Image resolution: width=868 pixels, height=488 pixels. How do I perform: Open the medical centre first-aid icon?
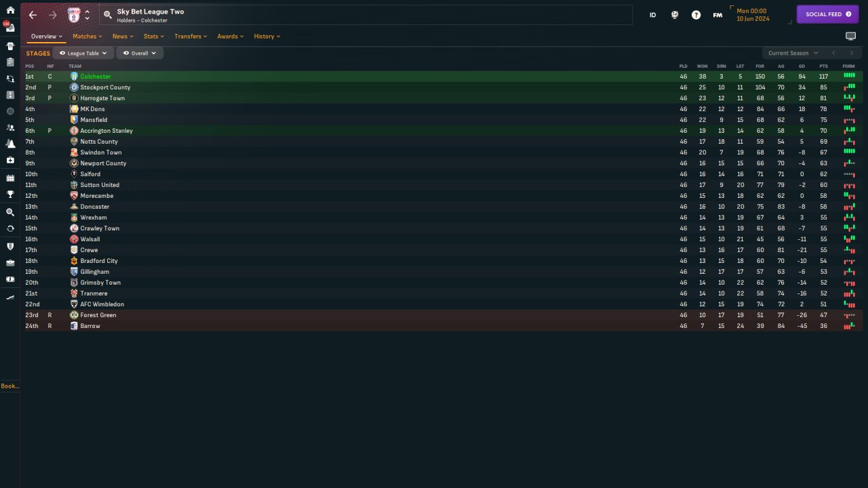(x=10, y=160)
